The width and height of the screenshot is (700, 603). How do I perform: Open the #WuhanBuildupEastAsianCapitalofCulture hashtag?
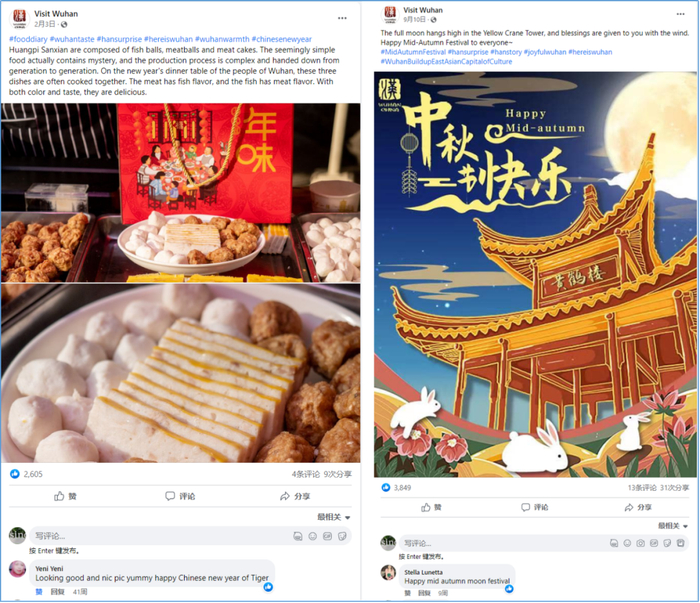pyautogui.click(x=446, y=62)
